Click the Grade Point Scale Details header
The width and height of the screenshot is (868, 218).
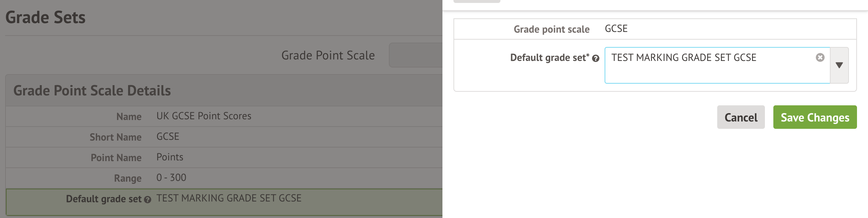point(92,91)
